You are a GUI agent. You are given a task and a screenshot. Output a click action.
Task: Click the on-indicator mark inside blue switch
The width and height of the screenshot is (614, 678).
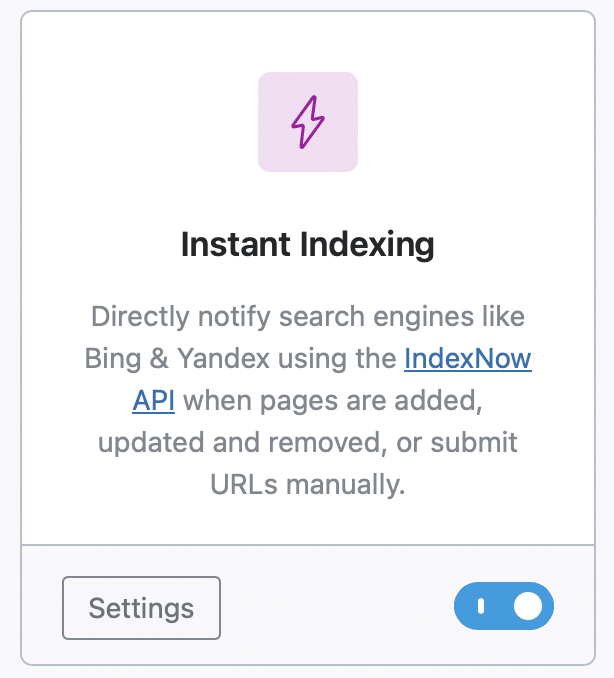pyautogui.click(x=481, y=606)
